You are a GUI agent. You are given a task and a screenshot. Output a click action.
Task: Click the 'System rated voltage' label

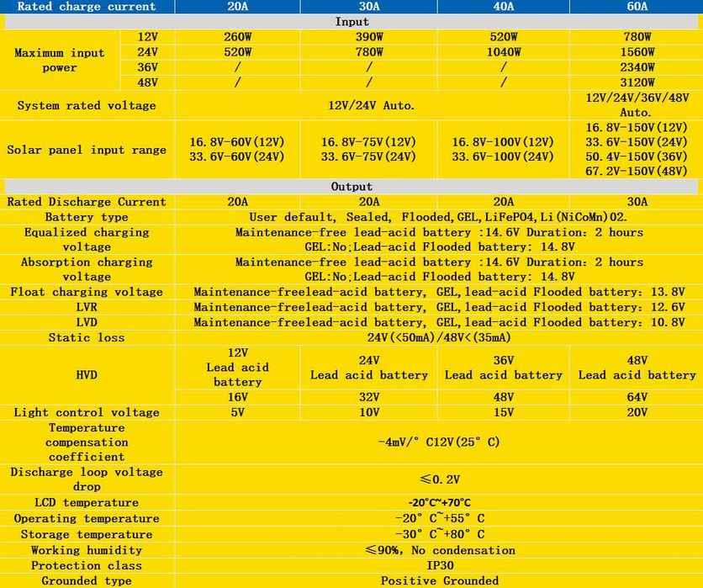[87, 105]
